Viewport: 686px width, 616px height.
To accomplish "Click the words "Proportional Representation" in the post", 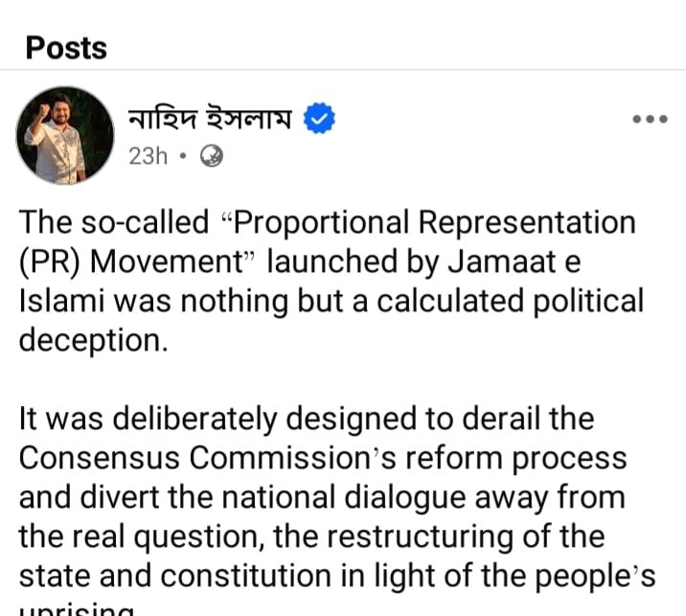I will click(435, 222).
